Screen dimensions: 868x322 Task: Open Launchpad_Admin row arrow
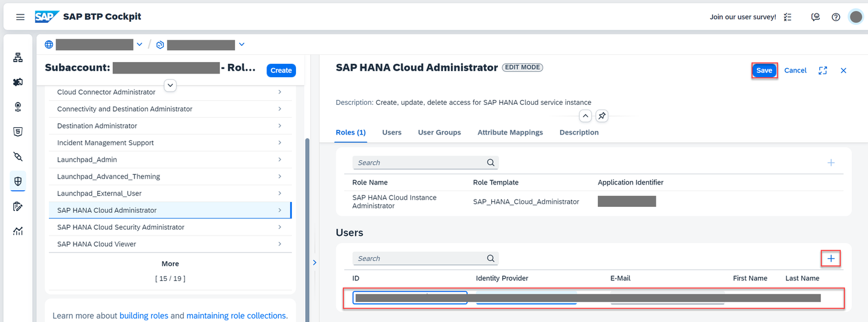pos(280,160)
